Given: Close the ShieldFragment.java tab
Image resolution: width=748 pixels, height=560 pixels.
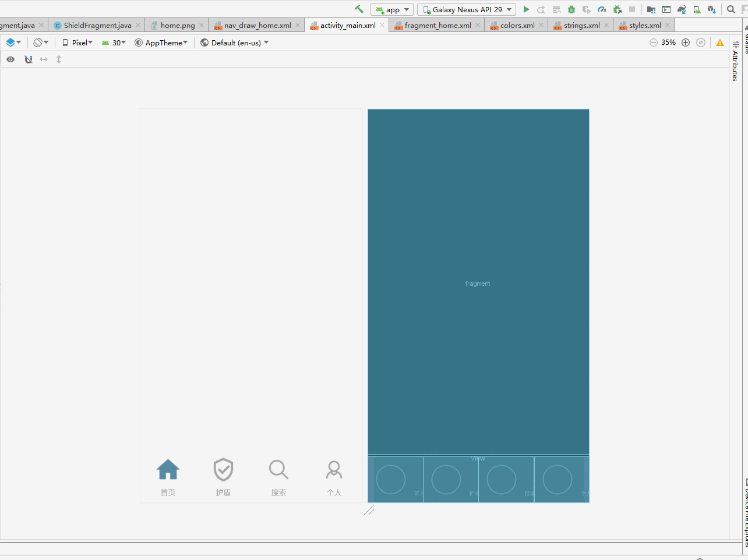Looking at the screenshot, I should coord(138,26).
